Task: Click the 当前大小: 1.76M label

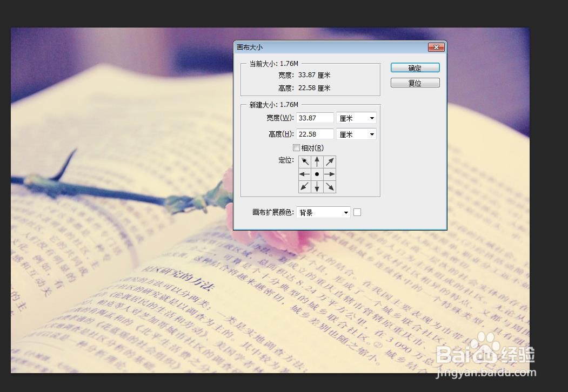Action: coord(274,64)
